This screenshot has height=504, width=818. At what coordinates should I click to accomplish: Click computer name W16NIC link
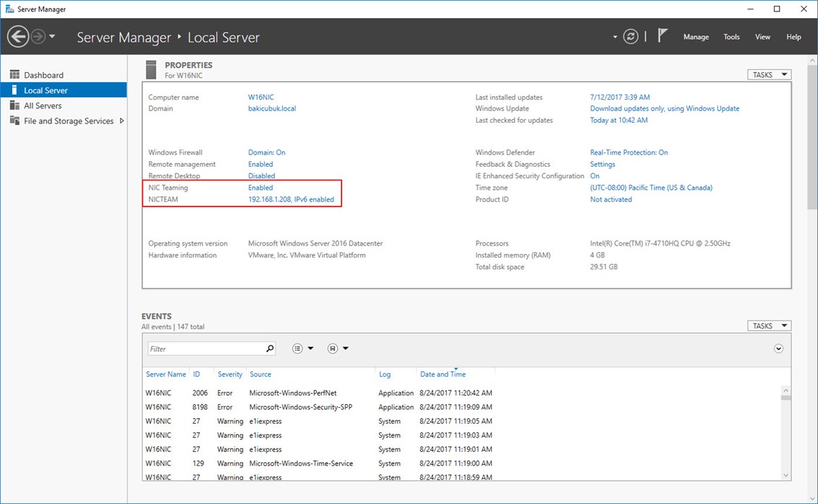point(261,97)
